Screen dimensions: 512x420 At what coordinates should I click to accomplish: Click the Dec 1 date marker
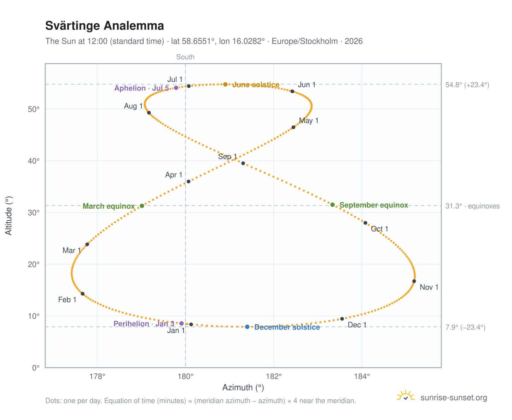click(342, 319)
